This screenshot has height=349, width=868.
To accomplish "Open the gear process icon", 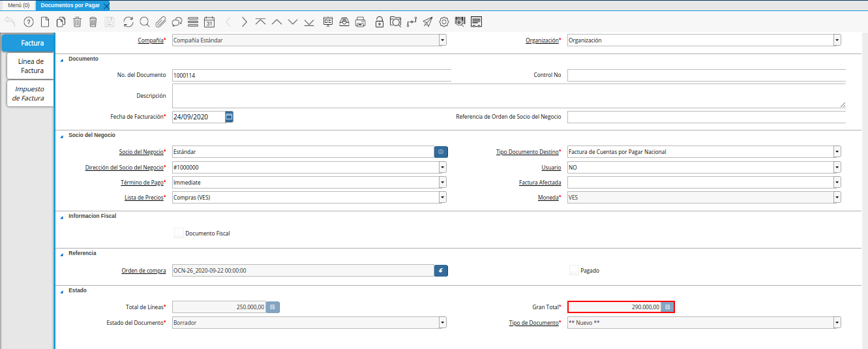I will point(444,22).
